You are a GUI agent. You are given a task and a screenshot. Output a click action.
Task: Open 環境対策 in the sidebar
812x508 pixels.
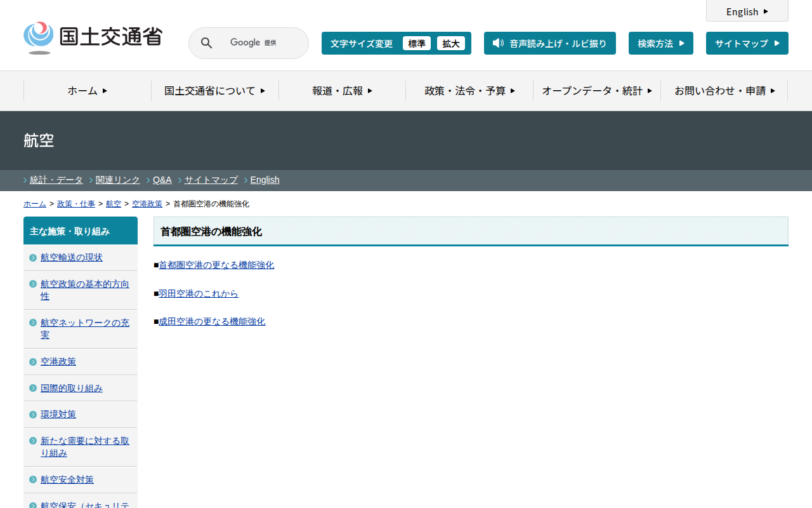[58, 414]
